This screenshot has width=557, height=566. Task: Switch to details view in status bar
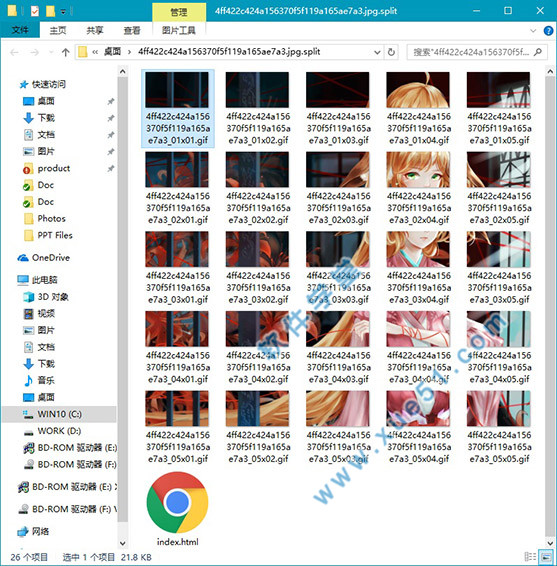tap(530, 557)
